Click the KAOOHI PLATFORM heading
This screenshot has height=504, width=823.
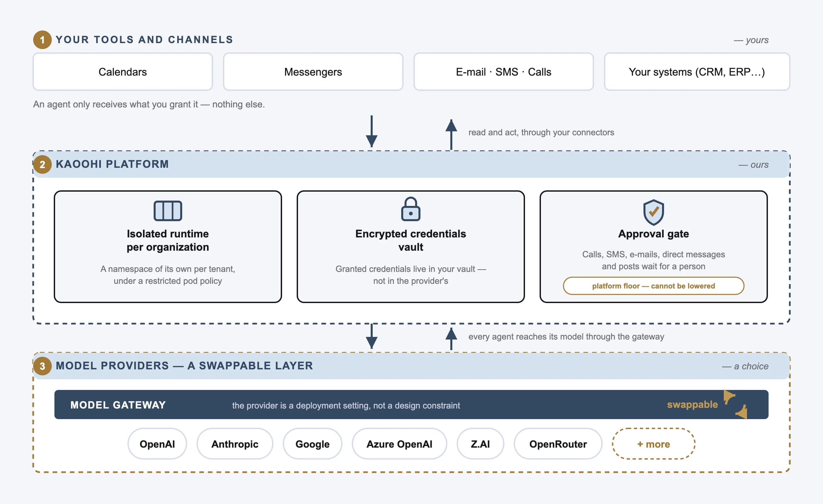click(112, 164)
